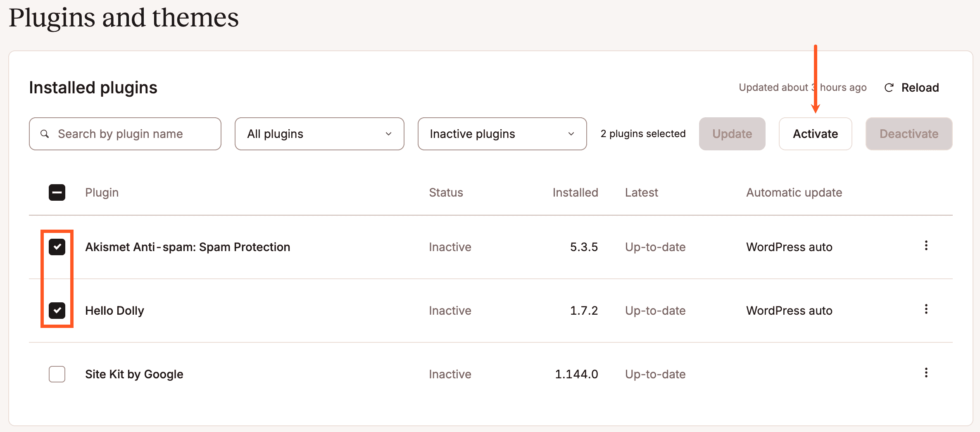Screen dimensions: 980x432
Task: Uncheck the Akismet Anti-spam plugin checkbox
Action: point(57,247)
